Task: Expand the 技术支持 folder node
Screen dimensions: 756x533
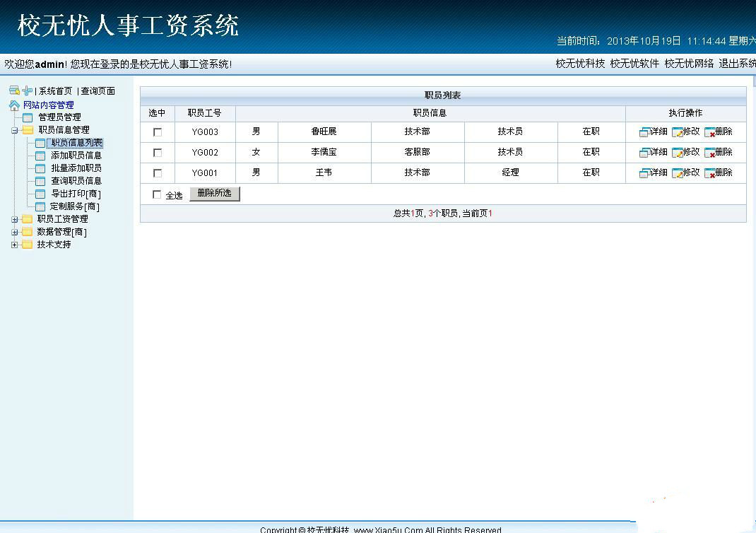Action: pos(14,245)
